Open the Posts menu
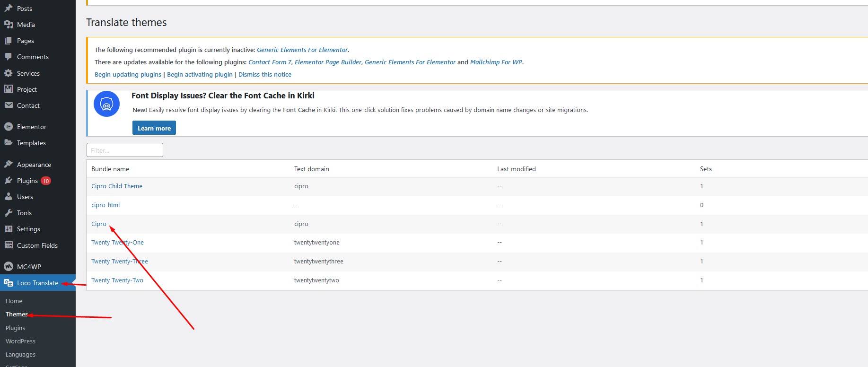This screenshot has height=367, width=868. pos(25,9)
